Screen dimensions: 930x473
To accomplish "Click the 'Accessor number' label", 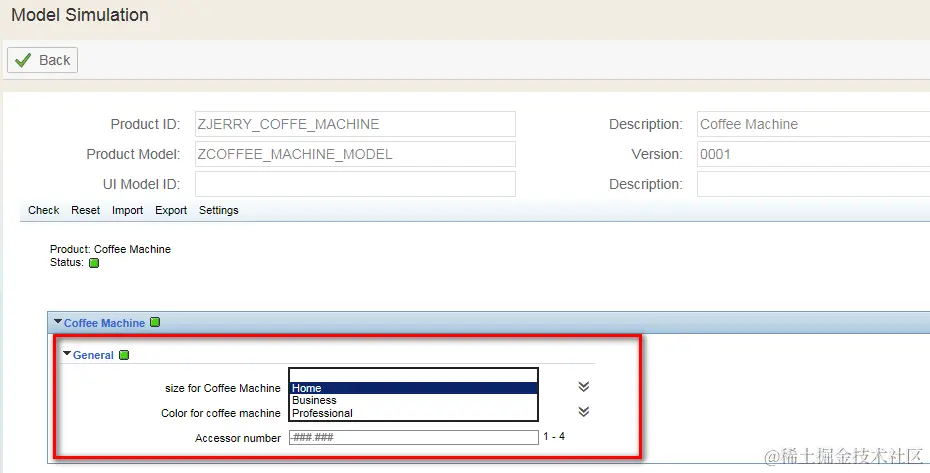I will tap(238, 438).
